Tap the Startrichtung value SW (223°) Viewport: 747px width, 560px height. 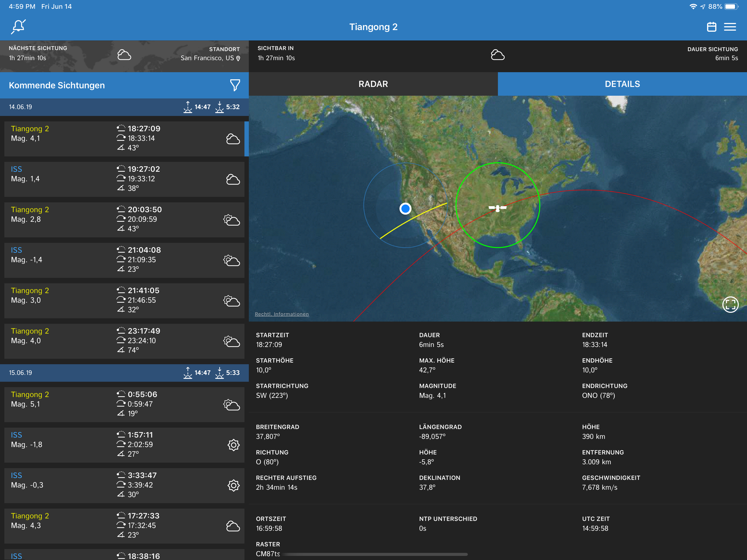click(x=272, y=395)
